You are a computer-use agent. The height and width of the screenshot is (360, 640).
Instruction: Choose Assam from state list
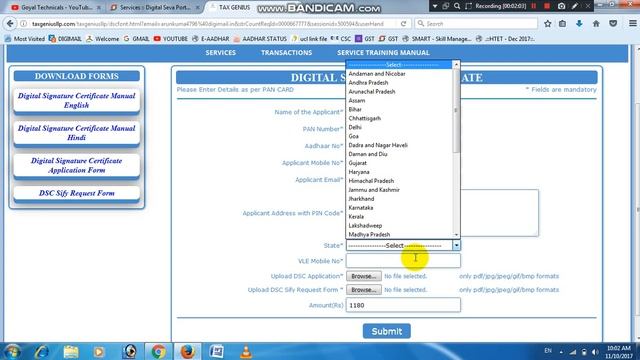click(399, 100)
